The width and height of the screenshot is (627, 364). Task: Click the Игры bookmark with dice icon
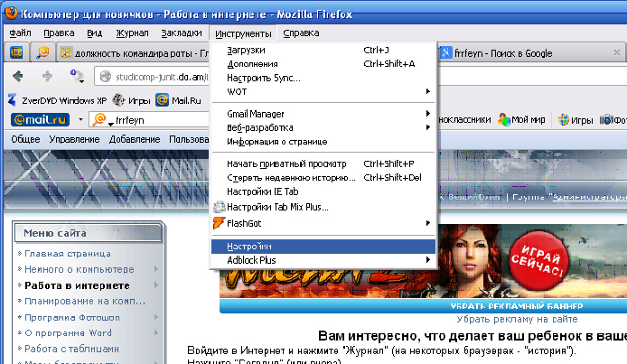click(122, 99)
